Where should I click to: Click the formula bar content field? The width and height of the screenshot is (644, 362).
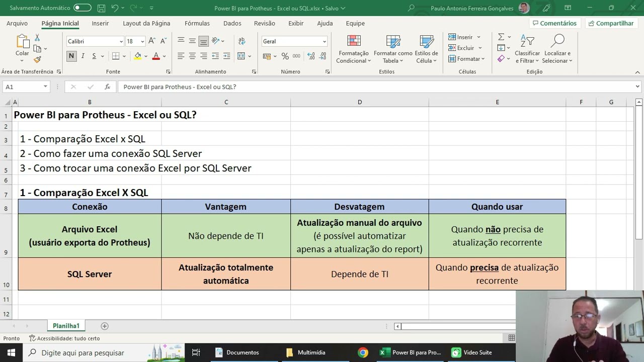tap(376, 87)
